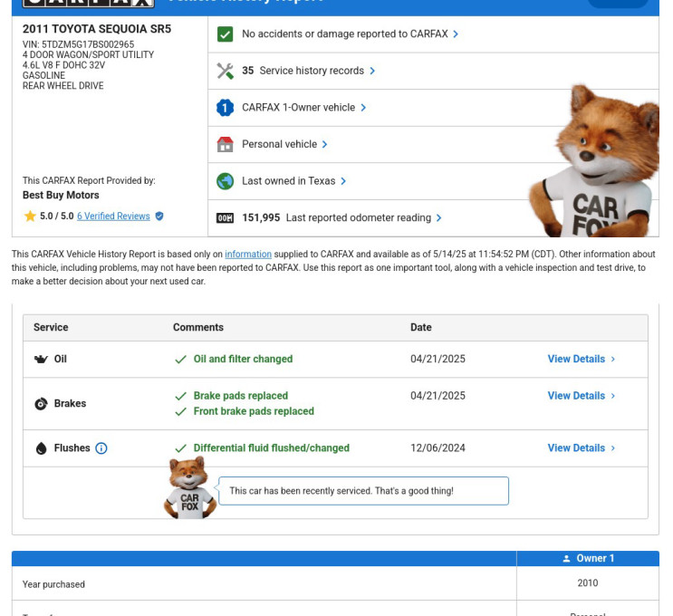
Task: Click the CARFAX 1-Owner badge icon
Action: point(225,108)
